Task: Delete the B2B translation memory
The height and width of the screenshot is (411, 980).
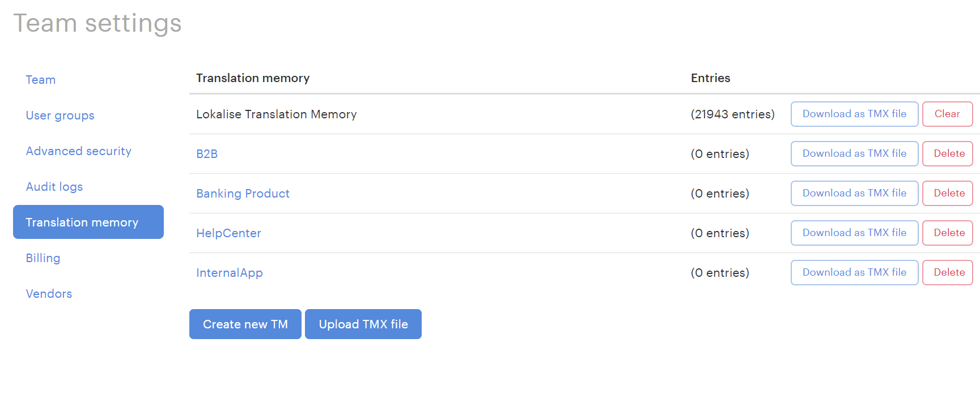Action: click(949, 153)
